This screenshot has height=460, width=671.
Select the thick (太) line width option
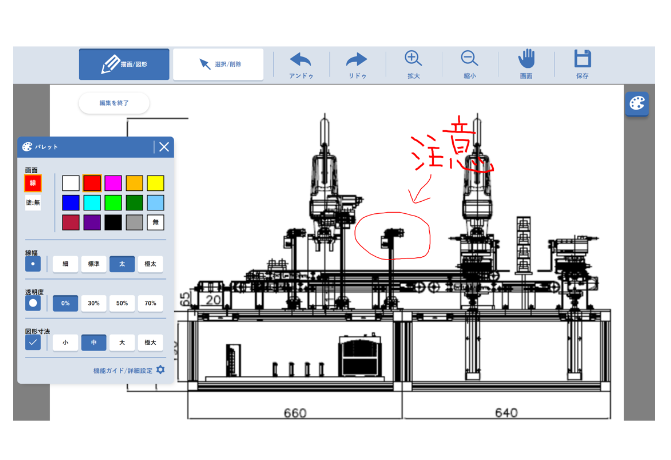(122, 264)
